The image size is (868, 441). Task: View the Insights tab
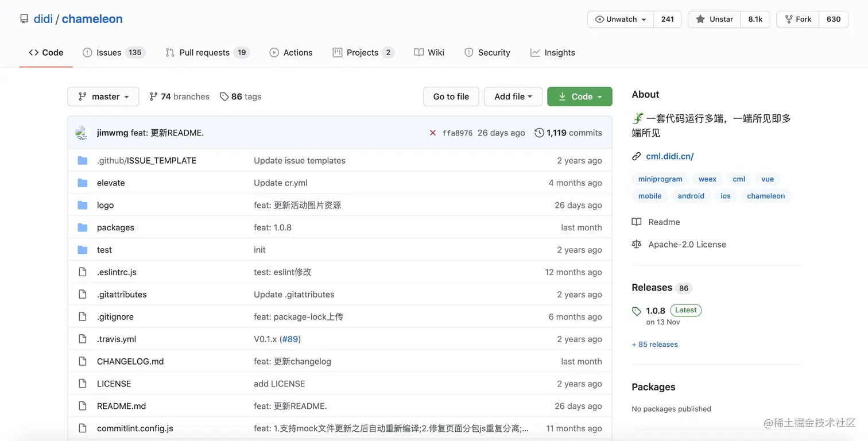553,52
